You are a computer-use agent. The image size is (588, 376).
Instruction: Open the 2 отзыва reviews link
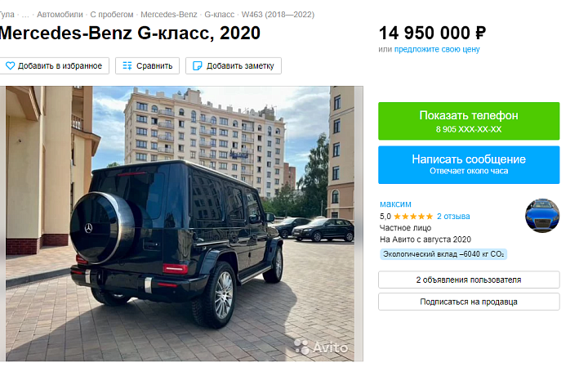point(453,217)
